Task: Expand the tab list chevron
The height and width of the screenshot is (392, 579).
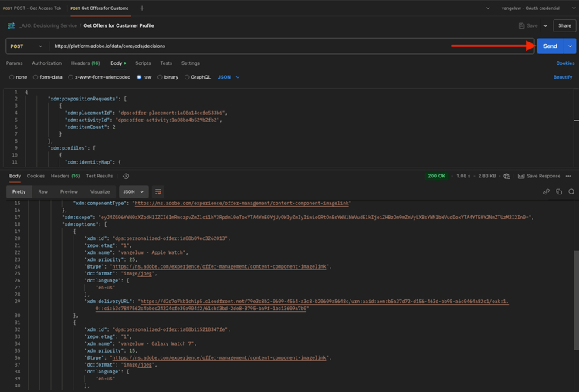Action: [x=488, y=8]
